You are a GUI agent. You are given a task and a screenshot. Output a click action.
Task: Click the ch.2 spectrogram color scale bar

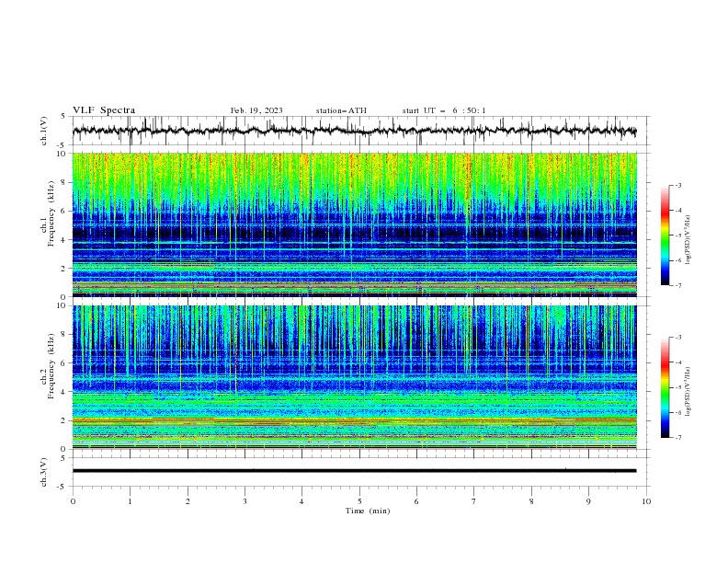(x=665, y=387)
